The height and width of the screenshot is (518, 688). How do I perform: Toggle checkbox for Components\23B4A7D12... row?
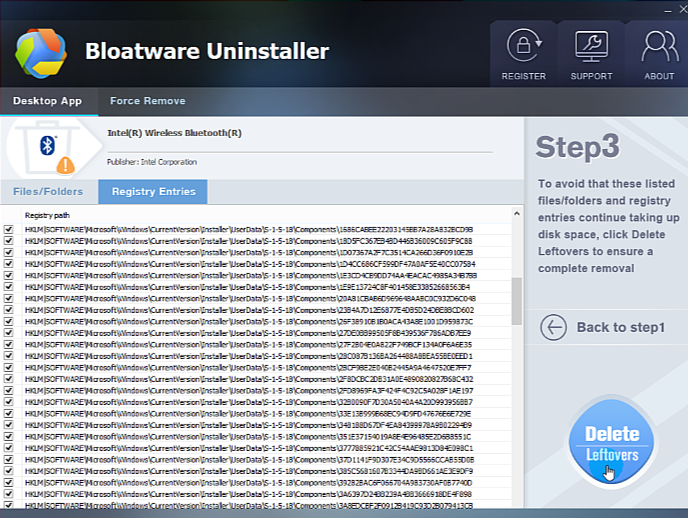click(8, 310)
